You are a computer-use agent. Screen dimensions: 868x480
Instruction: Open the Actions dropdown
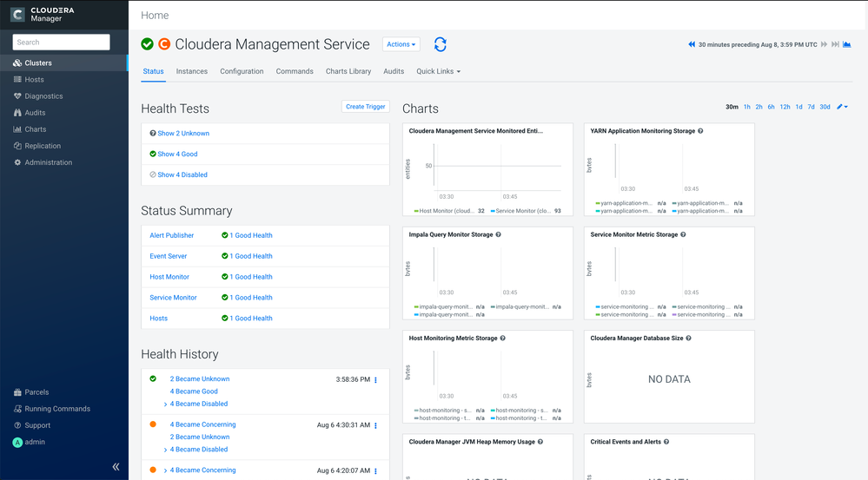tap(401, 44)
